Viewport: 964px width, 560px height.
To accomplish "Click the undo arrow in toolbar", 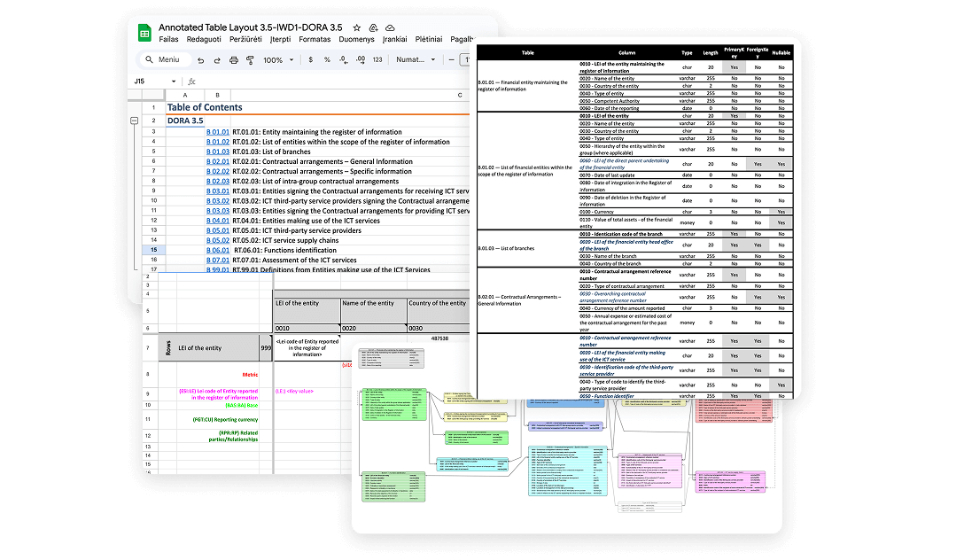I will click(201, 60).
